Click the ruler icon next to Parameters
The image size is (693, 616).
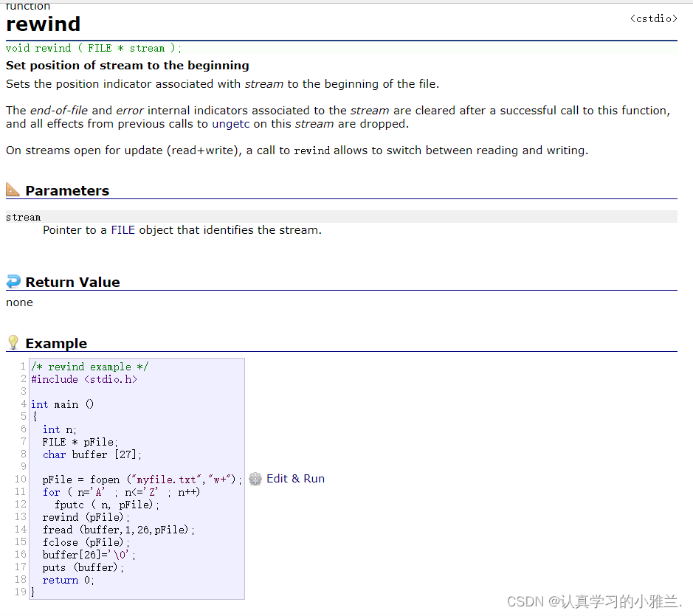(x=13, y=190)
